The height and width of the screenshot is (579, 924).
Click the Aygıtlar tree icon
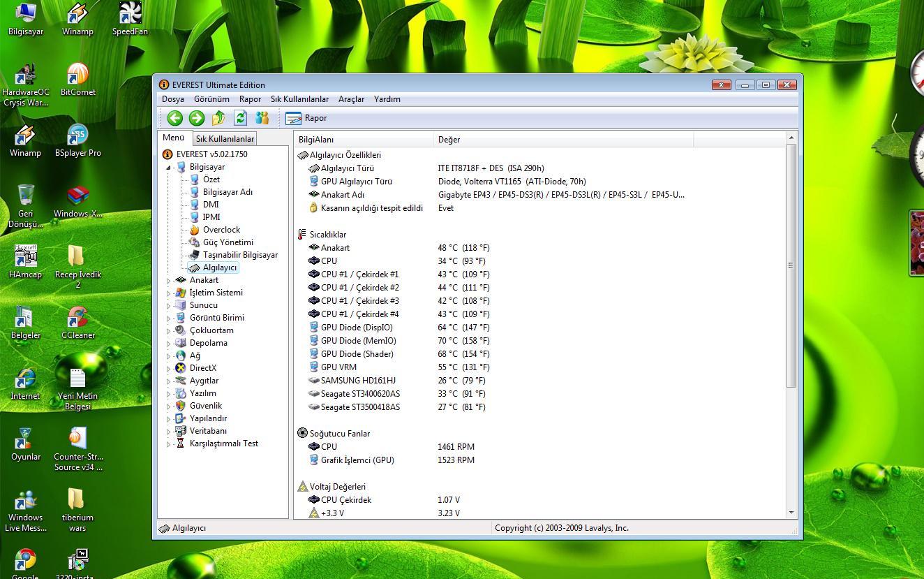[181, 381]
